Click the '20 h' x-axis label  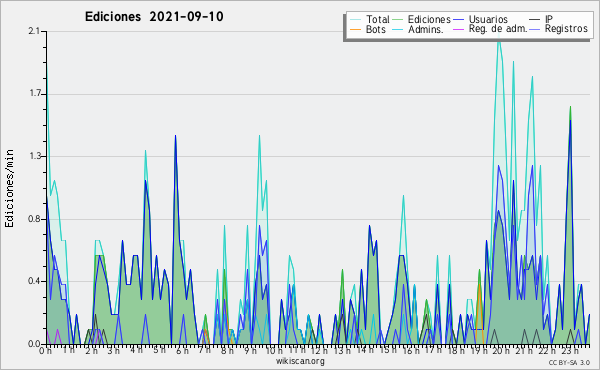point(501,350)
